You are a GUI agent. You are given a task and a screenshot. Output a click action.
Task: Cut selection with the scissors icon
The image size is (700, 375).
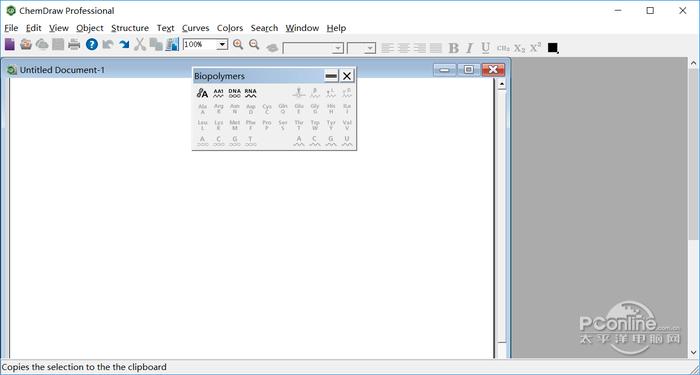(140, 44)
